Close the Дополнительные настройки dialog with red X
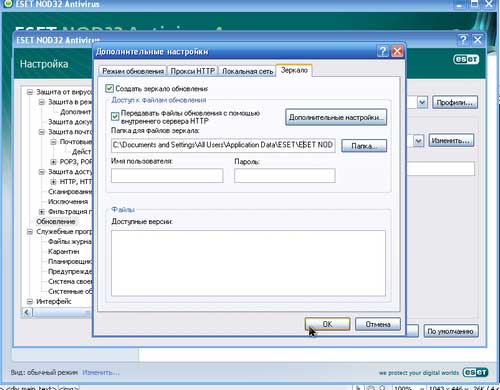Viewport: 500px width, 390px height. [397, 51]
